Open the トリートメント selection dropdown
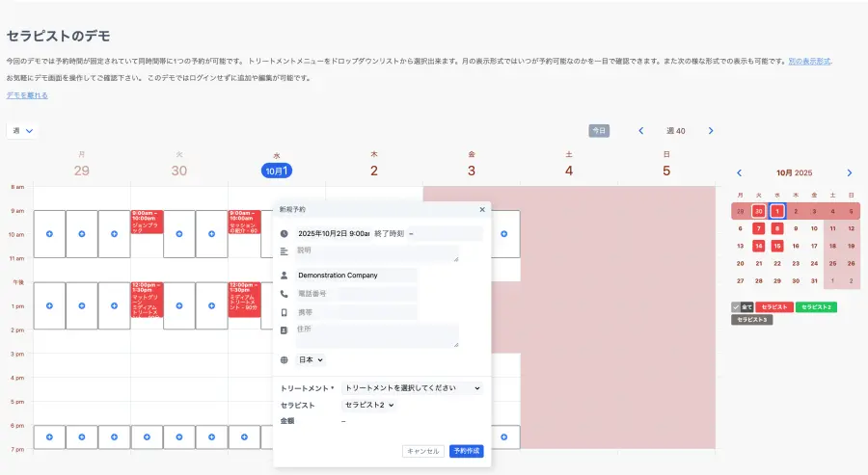The height and width of the screenshot is (475, 868). [412, 388]
